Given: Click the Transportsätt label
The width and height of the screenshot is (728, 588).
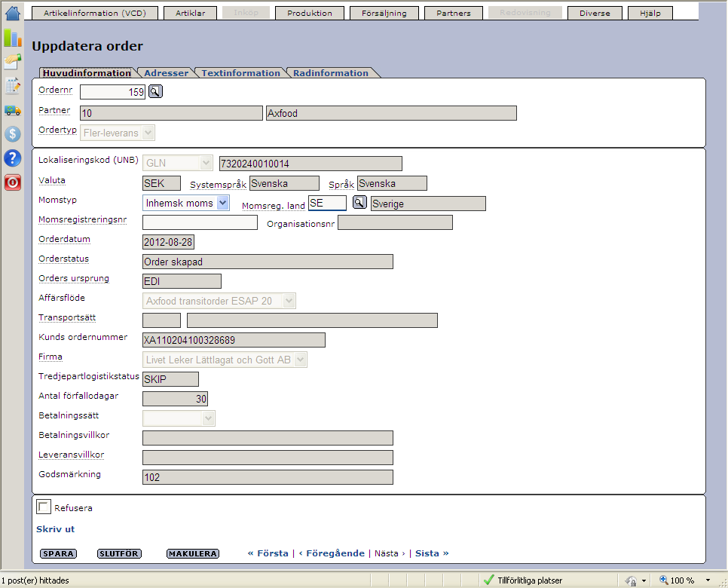Looking at the screenshot, I should coord(67,317).
